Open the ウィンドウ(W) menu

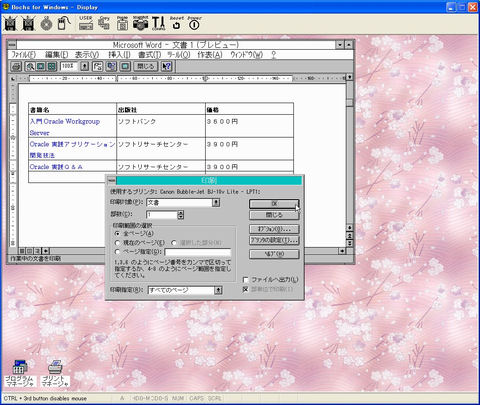click(247, 55)
